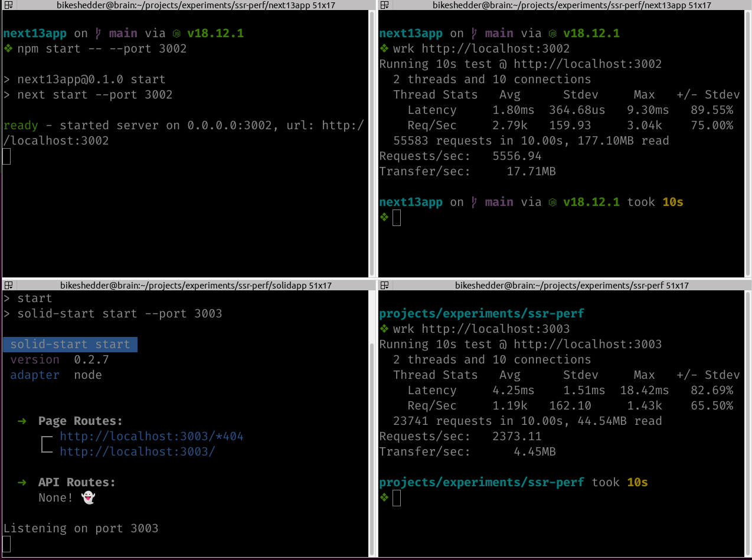Click the Req/Sec max '3.04k'
Image resolution: width=752 pixels, height=560 pixels.
pos(645,126)
